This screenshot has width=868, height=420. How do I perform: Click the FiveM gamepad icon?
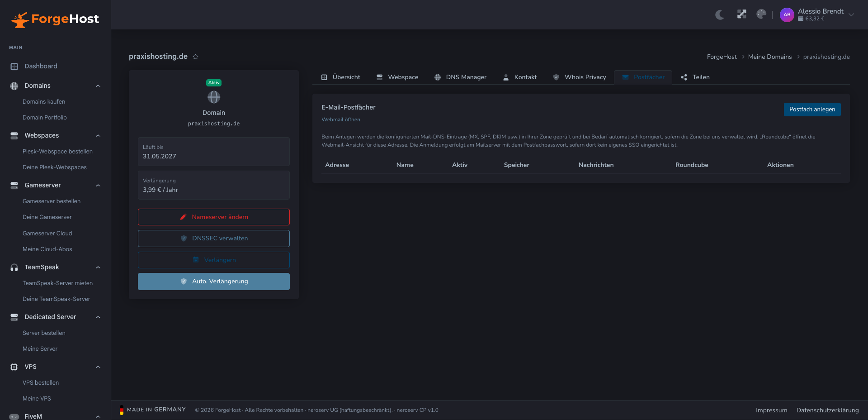point(14,417)
